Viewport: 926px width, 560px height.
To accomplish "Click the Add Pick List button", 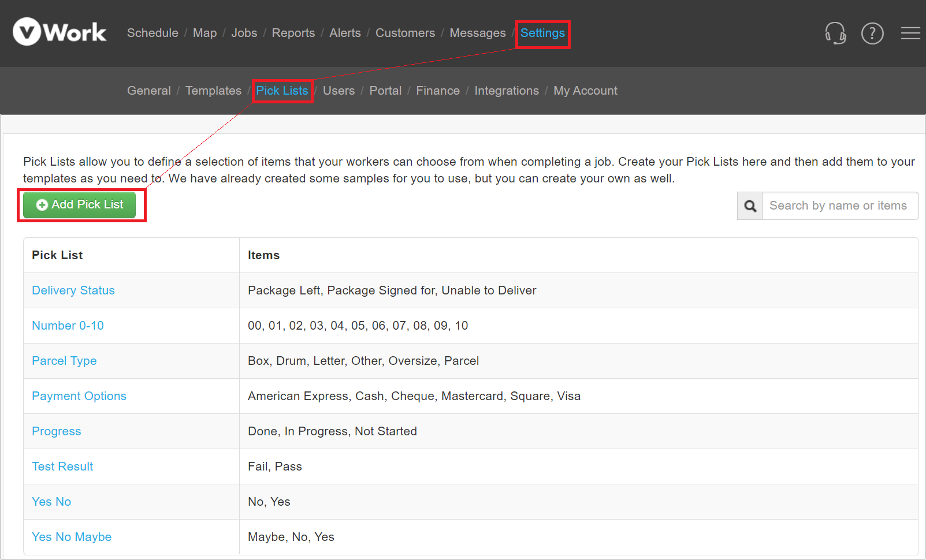I will (79, 204).
